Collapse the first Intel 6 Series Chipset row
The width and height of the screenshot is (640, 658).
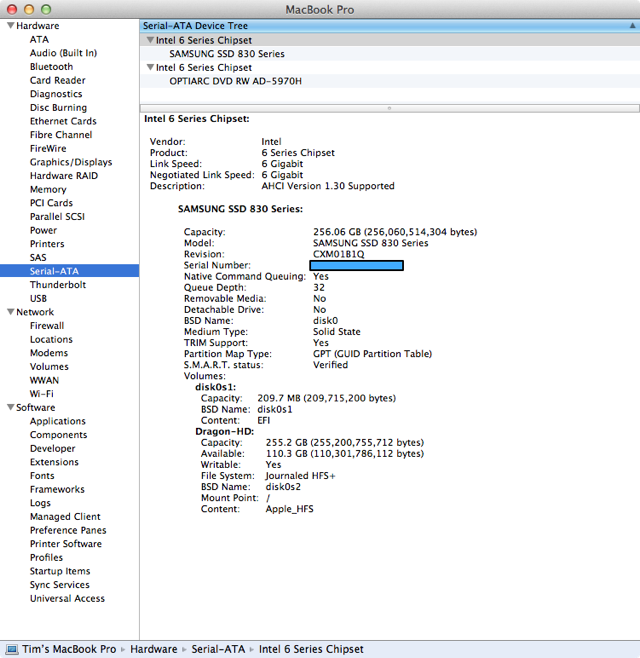tap(150, 40)
